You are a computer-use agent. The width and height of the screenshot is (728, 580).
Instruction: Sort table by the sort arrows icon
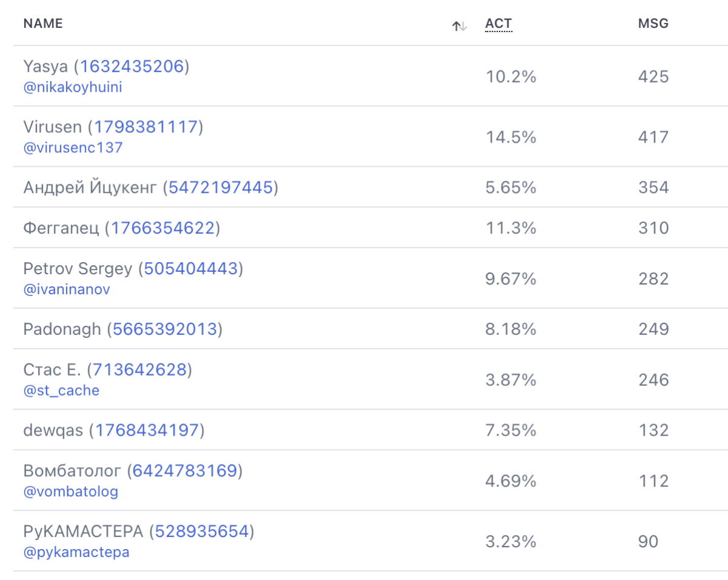tap(459, 26)
